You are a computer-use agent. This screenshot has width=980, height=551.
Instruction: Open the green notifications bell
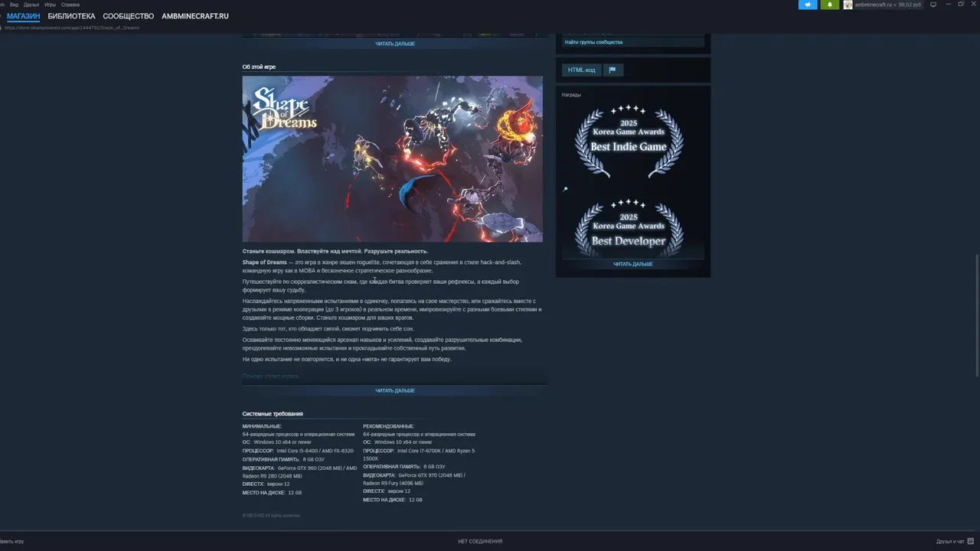tap(830, 5)
